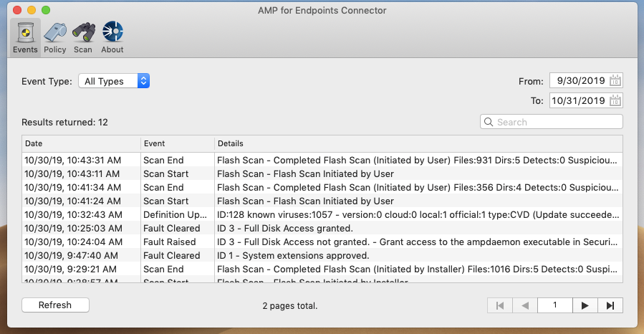The image size is (644, 334).
Task: Go to the next page arrow
Action: pyautogui.click(x=585, y=305)
